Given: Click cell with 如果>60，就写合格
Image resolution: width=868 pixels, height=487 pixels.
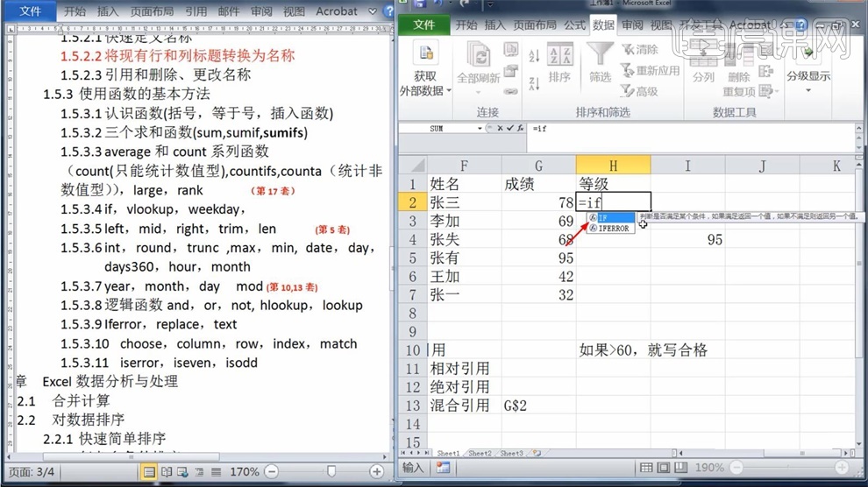Looking at the screenshot, I should (x=644, y=349).
